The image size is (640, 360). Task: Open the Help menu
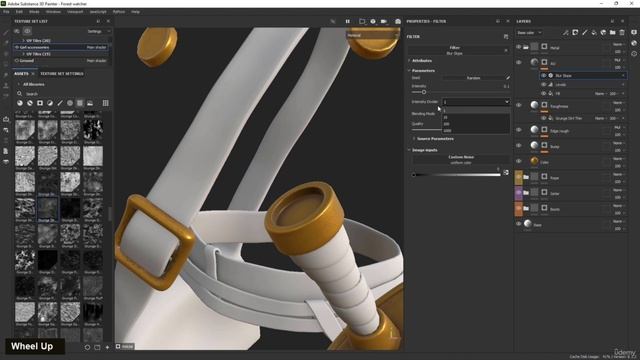136,12
